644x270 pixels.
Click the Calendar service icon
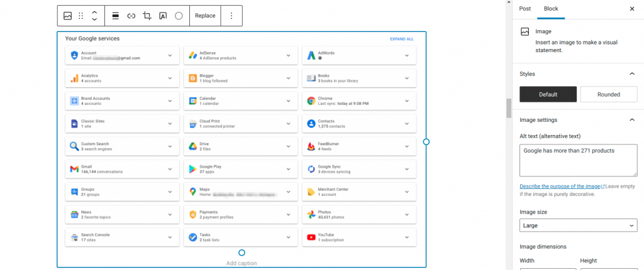(192, 101)
